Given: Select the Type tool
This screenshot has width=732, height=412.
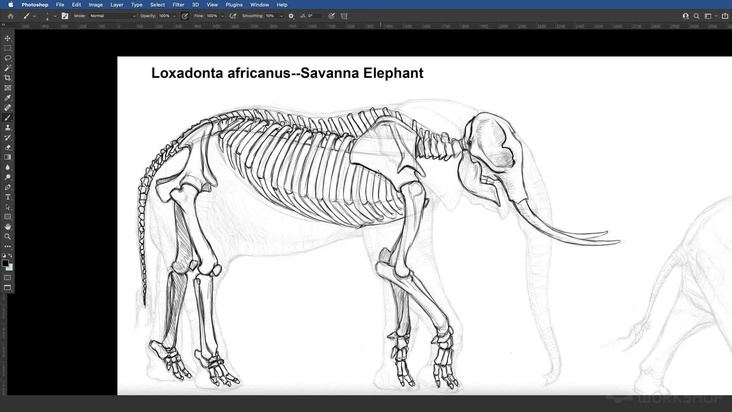Looking at the screenshot, I should coord(7,197).
